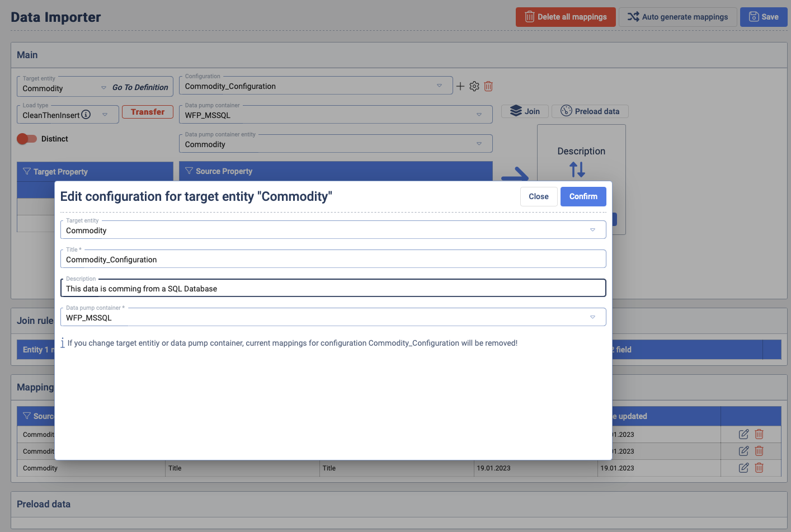This screenshot has width=791, height=532.
Task: Expand the Load type dropdown
Action: [x=105, y=115]
